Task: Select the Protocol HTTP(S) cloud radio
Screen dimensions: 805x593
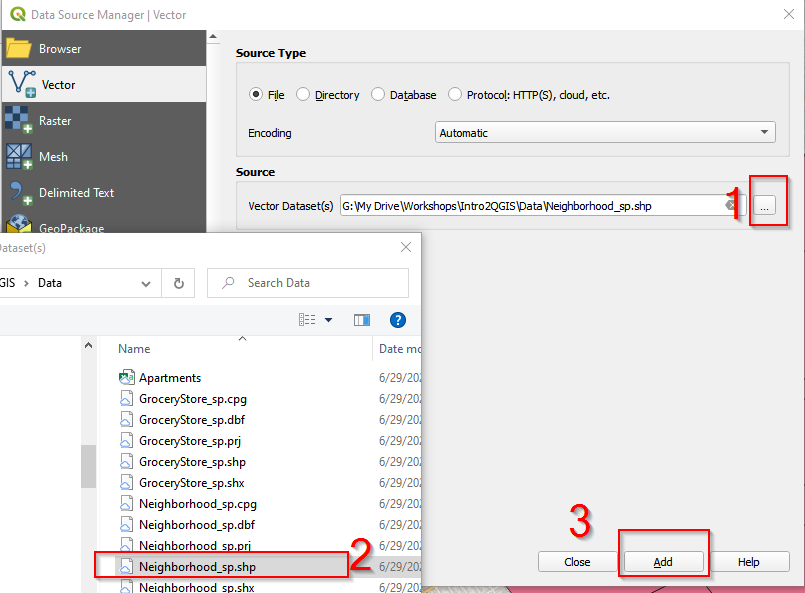Action: [455, 94]
